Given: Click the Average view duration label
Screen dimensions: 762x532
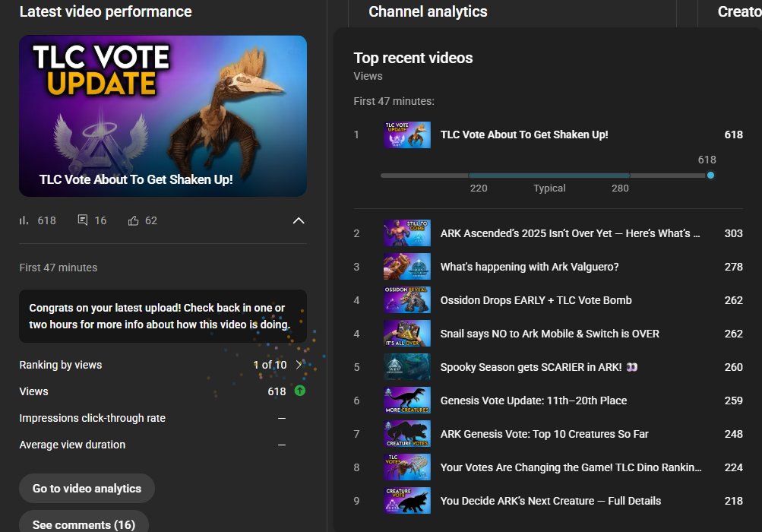Looking at the screenshot, I should [72, 445].
